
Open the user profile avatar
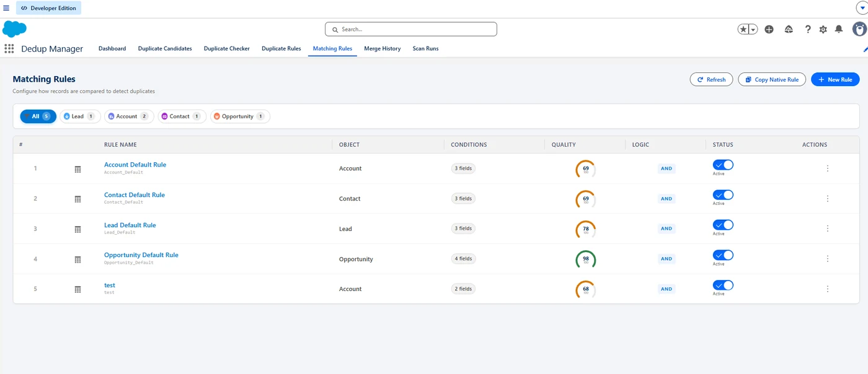[x=859, y=29]
